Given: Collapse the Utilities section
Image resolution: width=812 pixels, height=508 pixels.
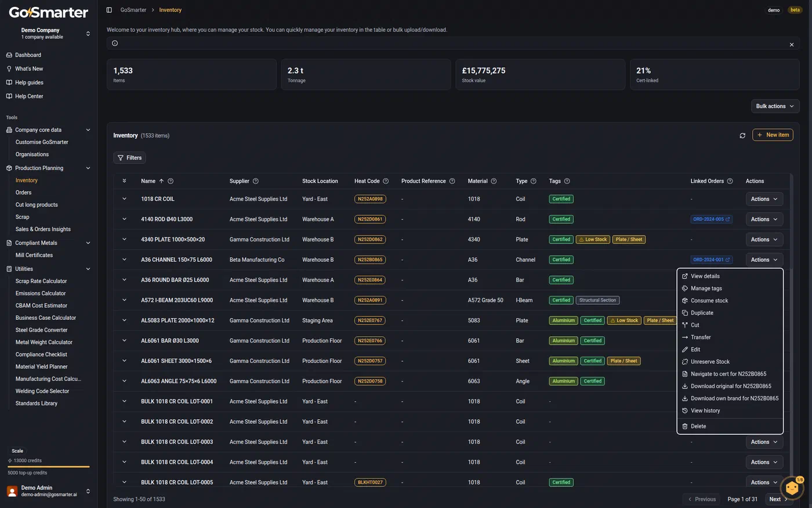Looking at the screenshot, I should tap(88, 269).
